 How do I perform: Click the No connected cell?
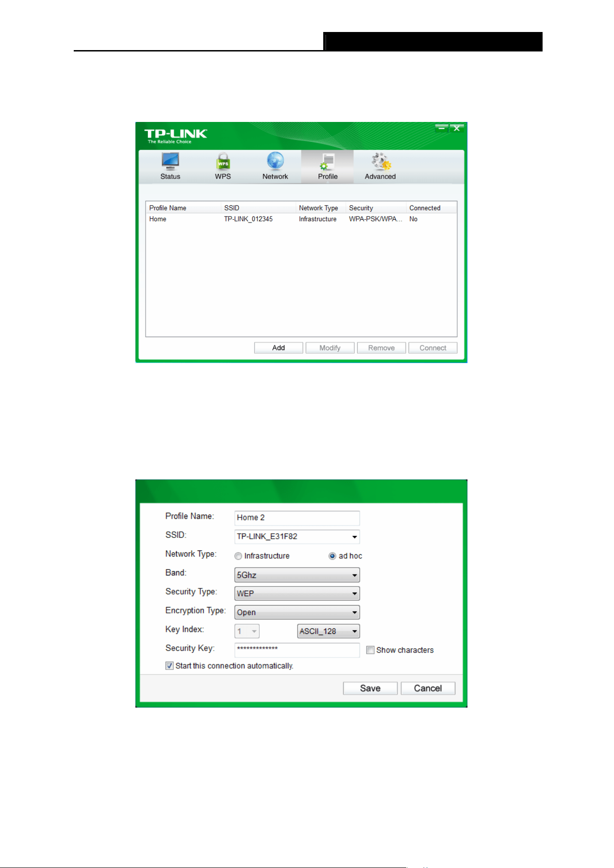414,219
